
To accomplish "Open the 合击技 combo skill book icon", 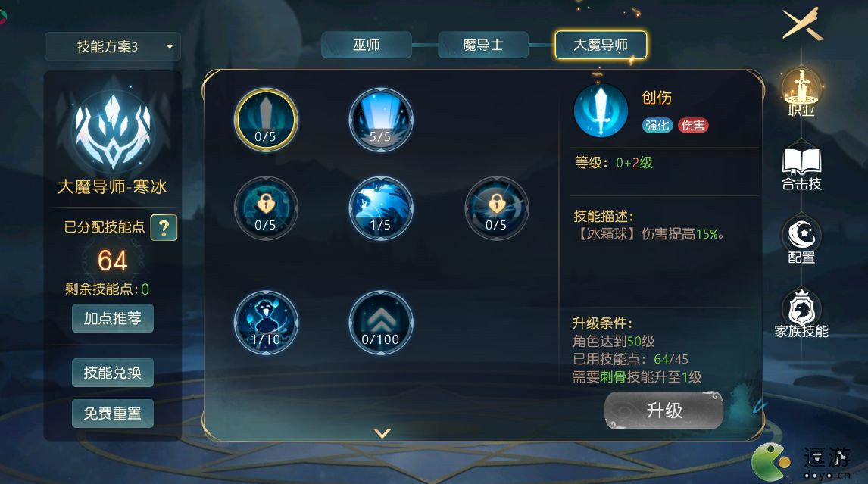I will [x=801, y=168].
